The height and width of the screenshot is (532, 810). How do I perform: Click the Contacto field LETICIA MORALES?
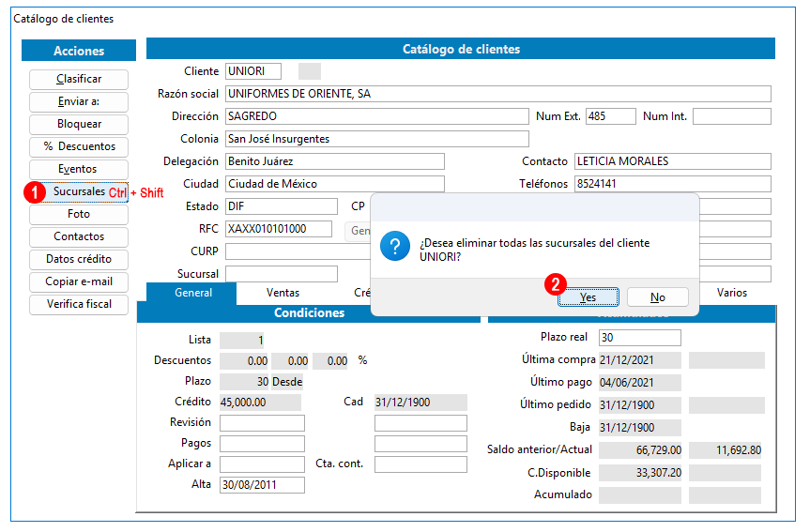(673, 161)
